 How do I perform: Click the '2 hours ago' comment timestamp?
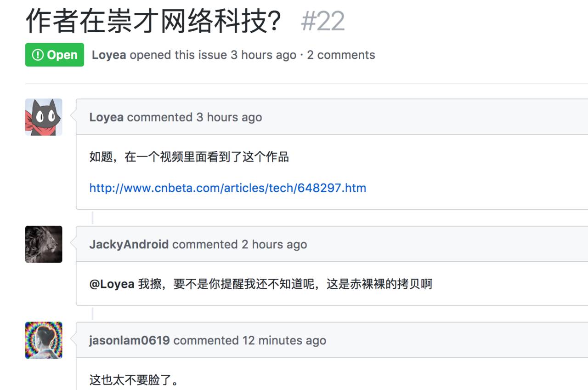(x=274, y=244)
